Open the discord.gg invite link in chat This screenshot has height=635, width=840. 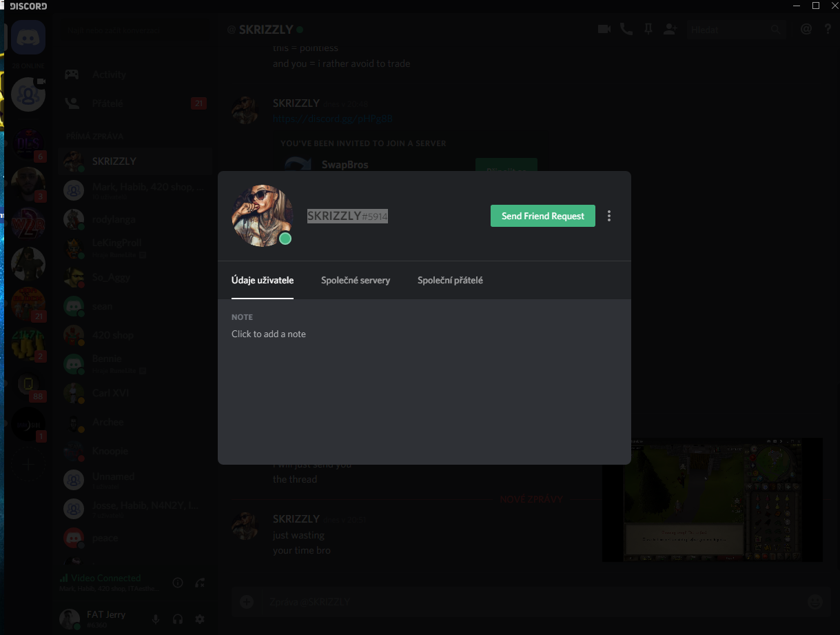tap(333, 119)
